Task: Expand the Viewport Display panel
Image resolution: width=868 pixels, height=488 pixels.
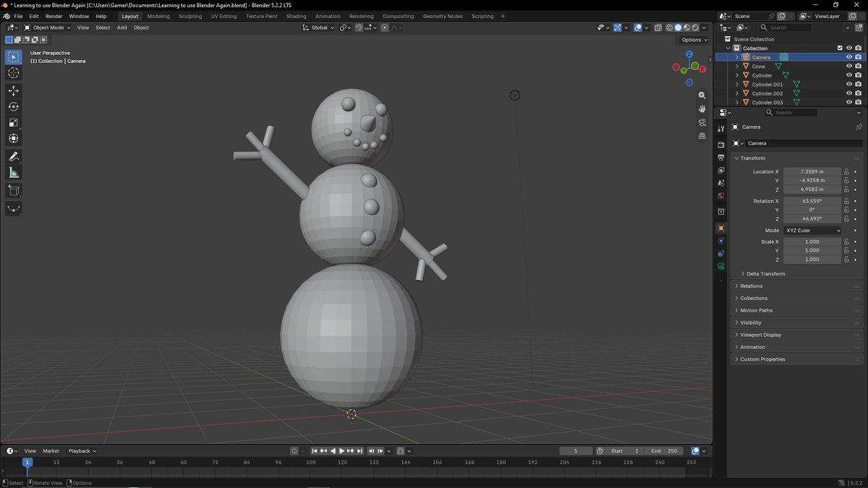Action: pos(760,335)
